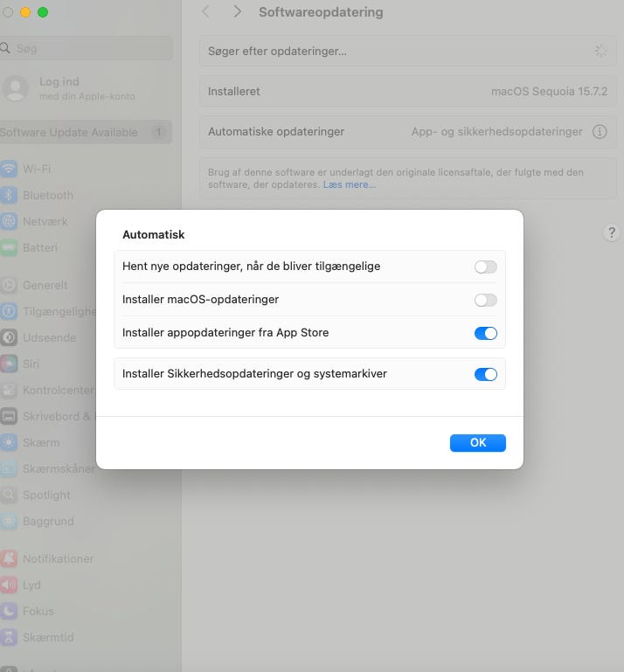Click the yellow minimize window button
Image resolution: width=624 pixels, height=672 pixels.
(25, 12)
